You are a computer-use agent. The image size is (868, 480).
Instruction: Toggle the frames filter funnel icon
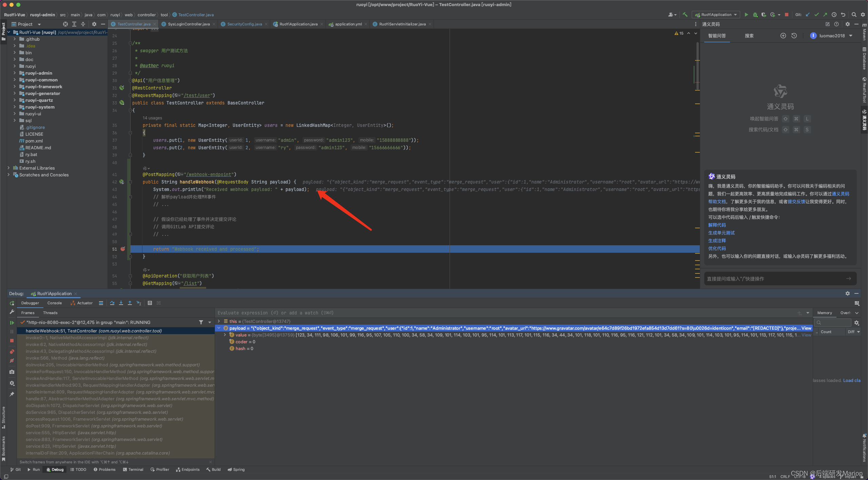pos(201,322)
